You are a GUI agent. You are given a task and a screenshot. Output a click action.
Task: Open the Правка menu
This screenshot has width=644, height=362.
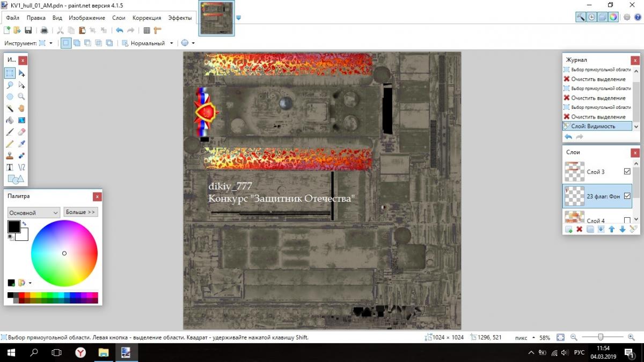coord(36,18)
